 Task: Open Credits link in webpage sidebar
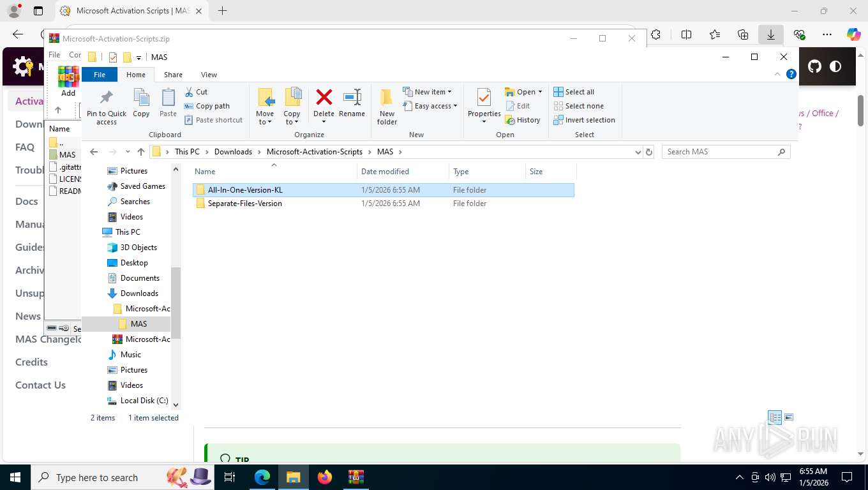coord(31,362)
